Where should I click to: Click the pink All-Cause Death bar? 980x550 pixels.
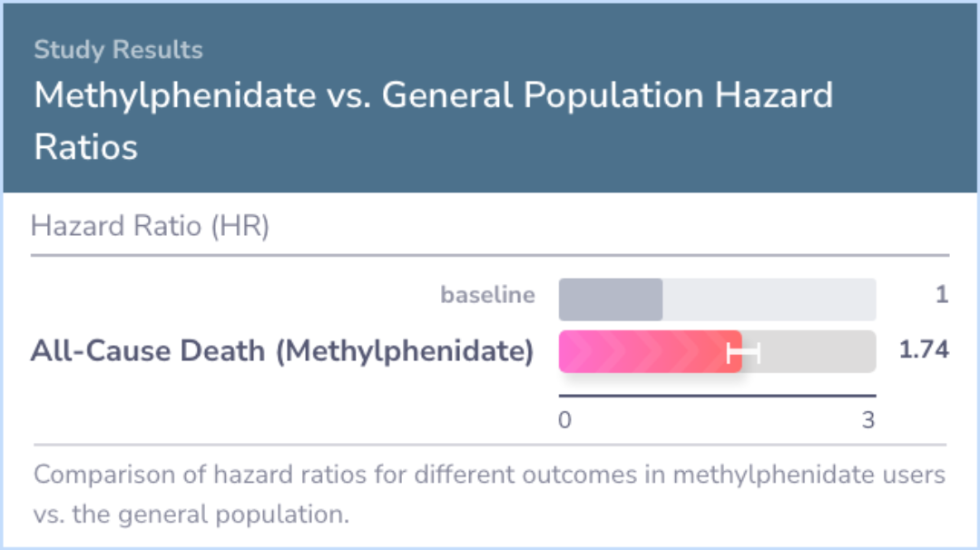(x=650, y=352)
